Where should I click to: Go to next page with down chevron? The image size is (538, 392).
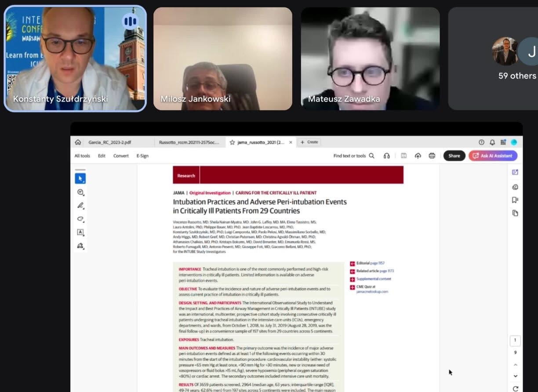tap(516, 376)
